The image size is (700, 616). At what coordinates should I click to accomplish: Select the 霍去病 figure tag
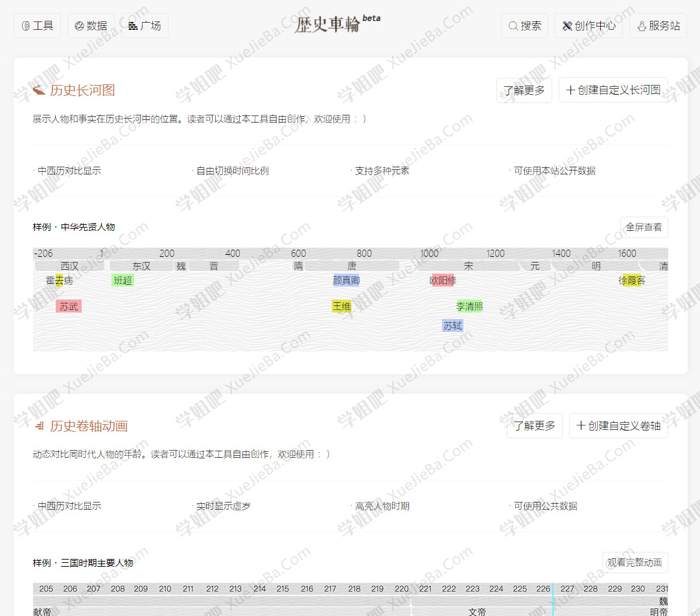pos(60,281)
